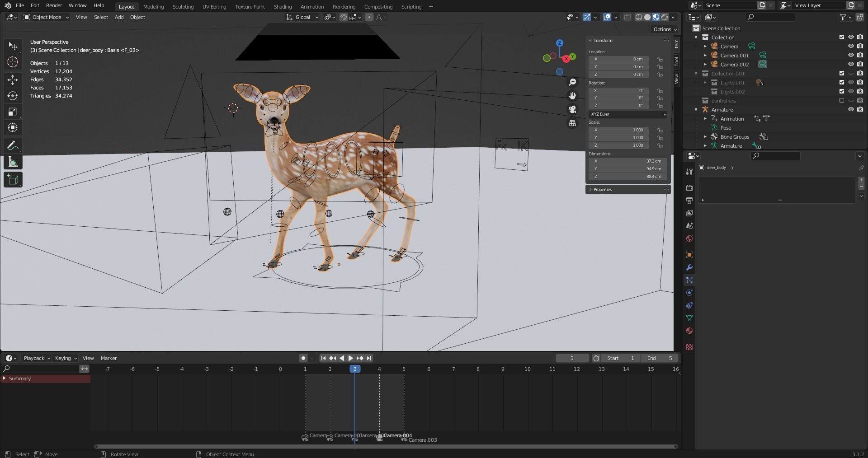868x458 pixels.
Task: Click the Dimensions Y value field
Action: tap(628, 169)
